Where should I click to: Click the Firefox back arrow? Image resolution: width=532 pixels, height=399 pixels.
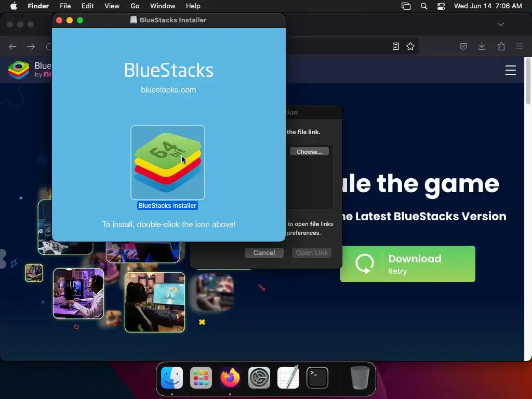[12, 46]
